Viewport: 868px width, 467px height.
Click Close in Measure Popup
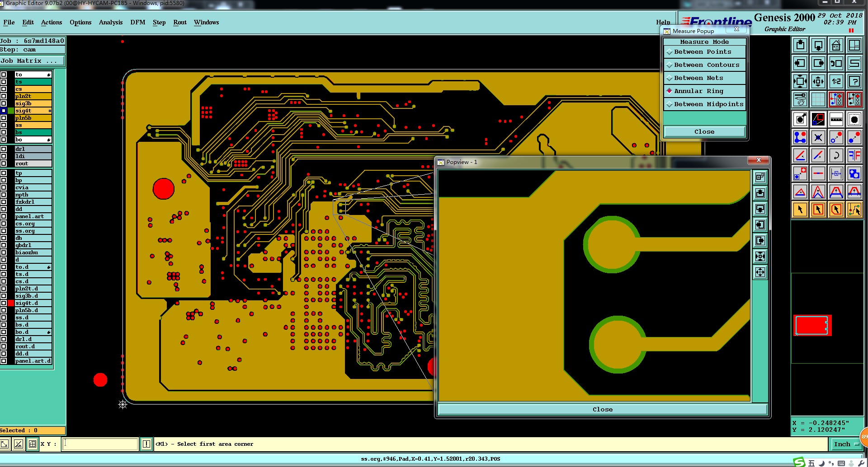click(x=704, y=132)
